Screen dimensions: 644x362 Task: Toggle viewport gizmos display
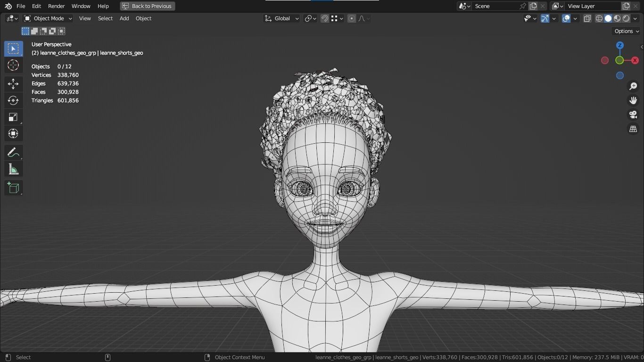point(545,18)
